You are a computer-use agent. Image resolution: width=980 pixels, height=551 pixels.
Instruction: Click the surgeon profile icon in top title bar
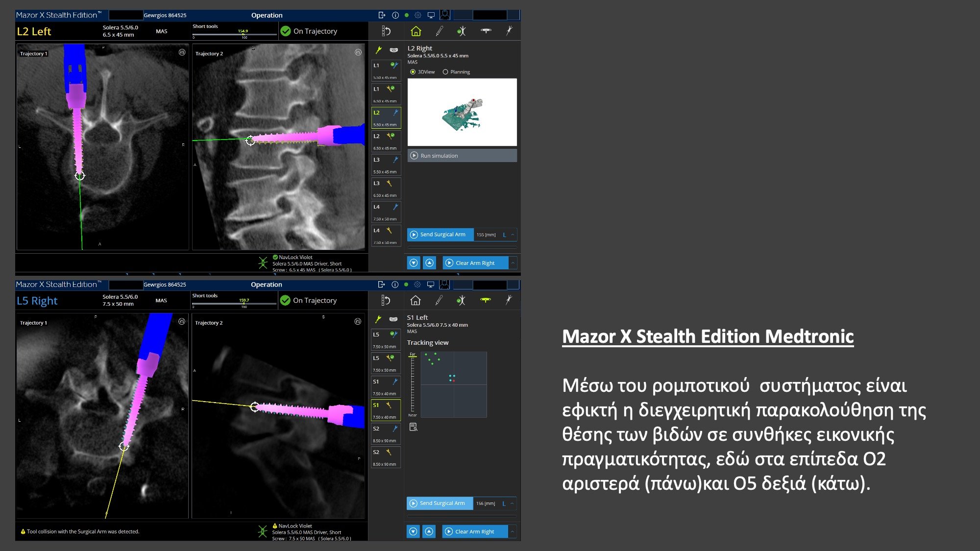(445, 15)
